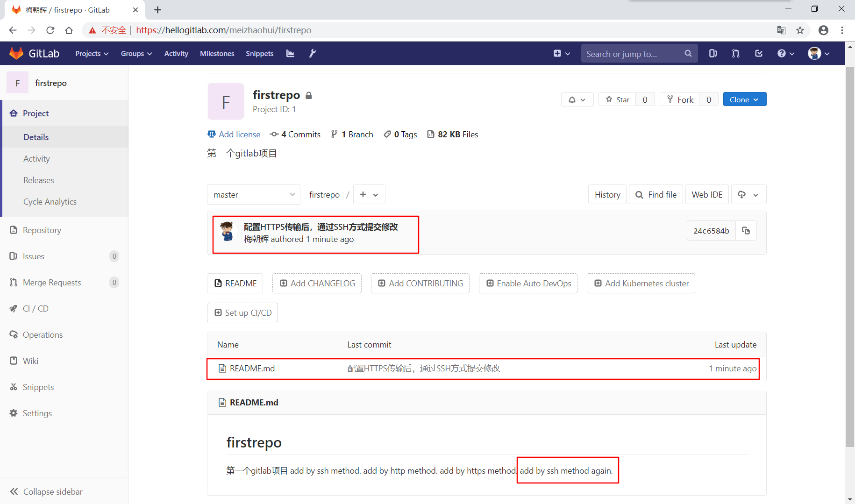Bookmark this page with the star icon

click(x=800, y=30)
